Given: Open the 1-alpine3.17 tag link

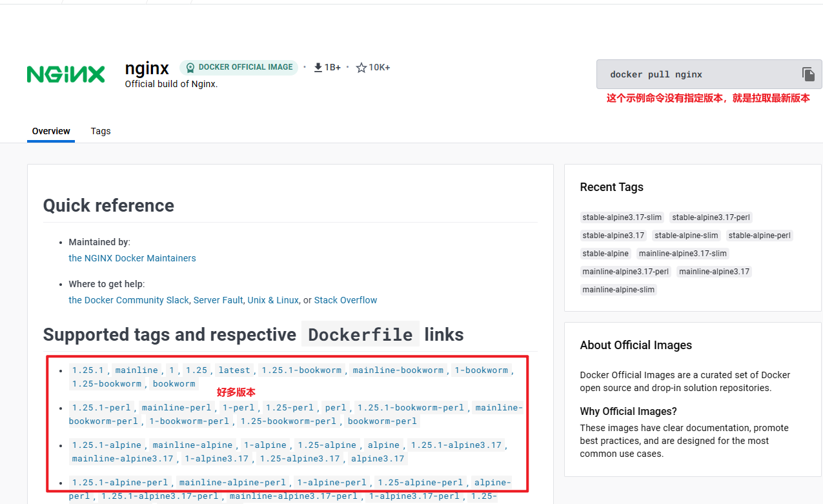Looking at the screenshot, I should pos(216,459).
